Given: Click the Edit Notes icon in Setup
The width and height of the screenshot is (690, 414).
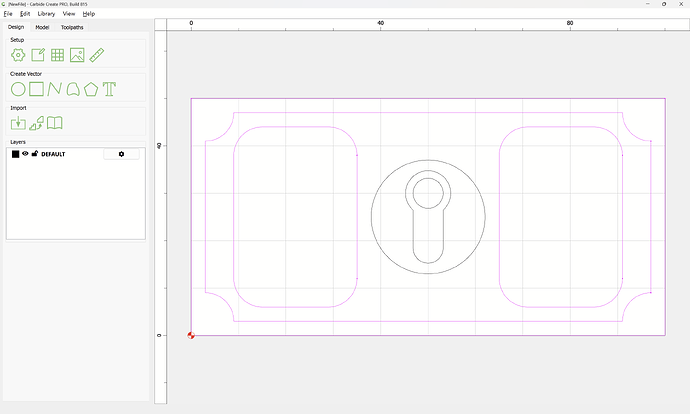Looking at the screenshot, I should click(38, 55).
